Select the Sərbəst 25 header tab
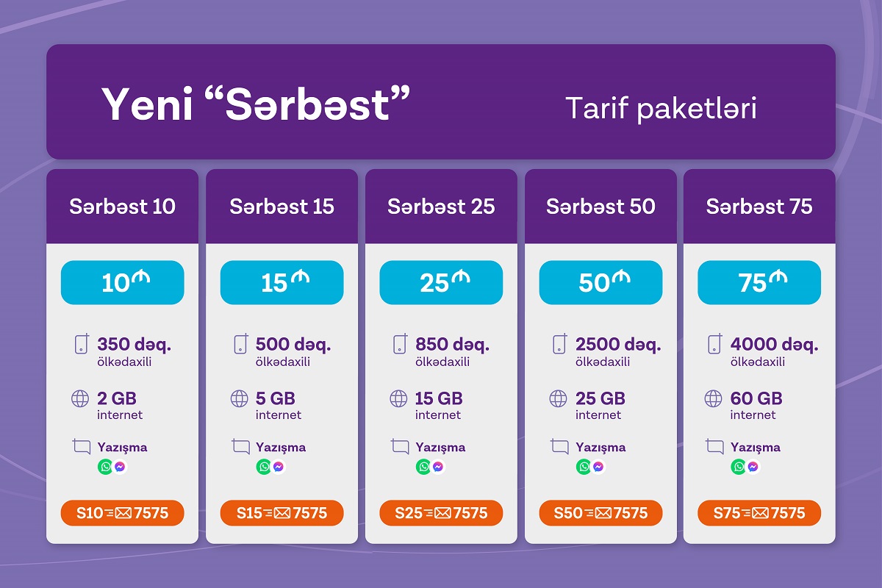The image size is (882, 588). [x=441, y=207]
